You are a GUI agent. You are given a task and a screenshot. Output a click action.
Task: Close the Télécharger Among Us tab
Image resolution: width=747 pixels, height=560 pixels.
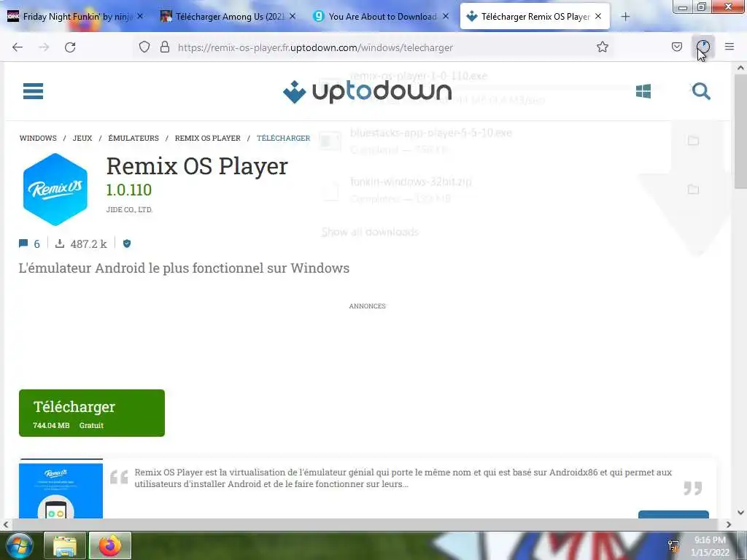click(293, 16)
